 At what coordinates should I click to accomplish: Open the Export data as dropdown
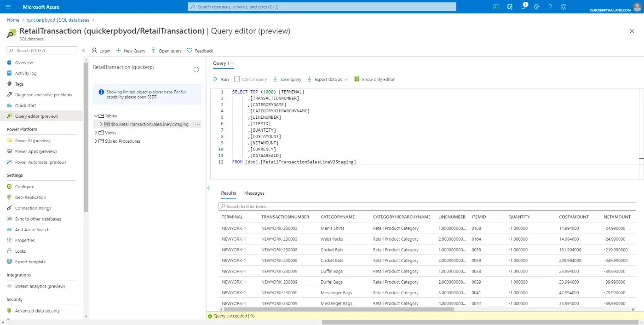pos(328,80)
